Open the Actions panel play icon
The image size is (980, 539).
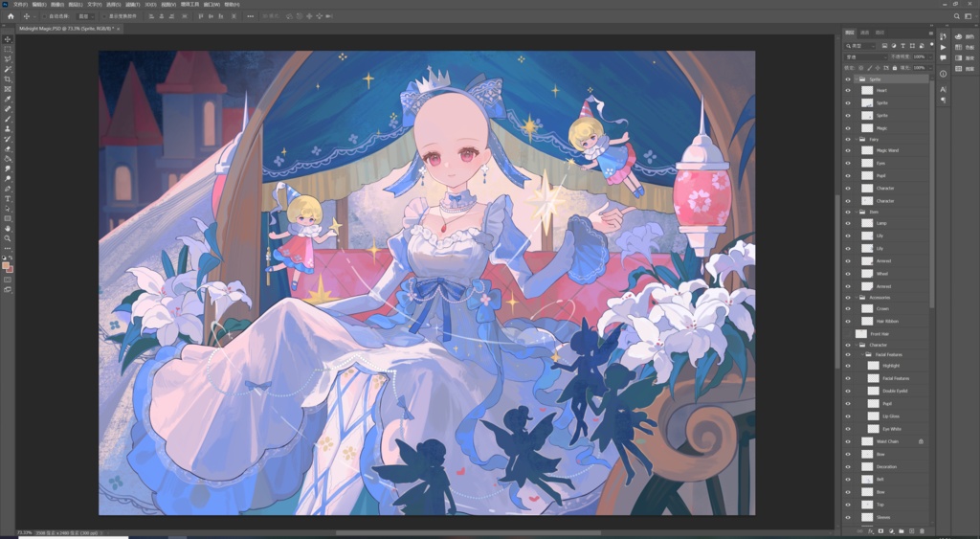pyautogui.click(x=943, y=47)
